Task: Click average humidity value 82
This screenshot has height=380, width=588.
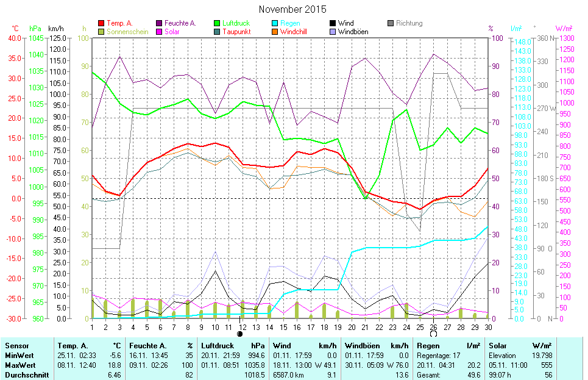Action: pyautogui.click(x=189, y=375)
